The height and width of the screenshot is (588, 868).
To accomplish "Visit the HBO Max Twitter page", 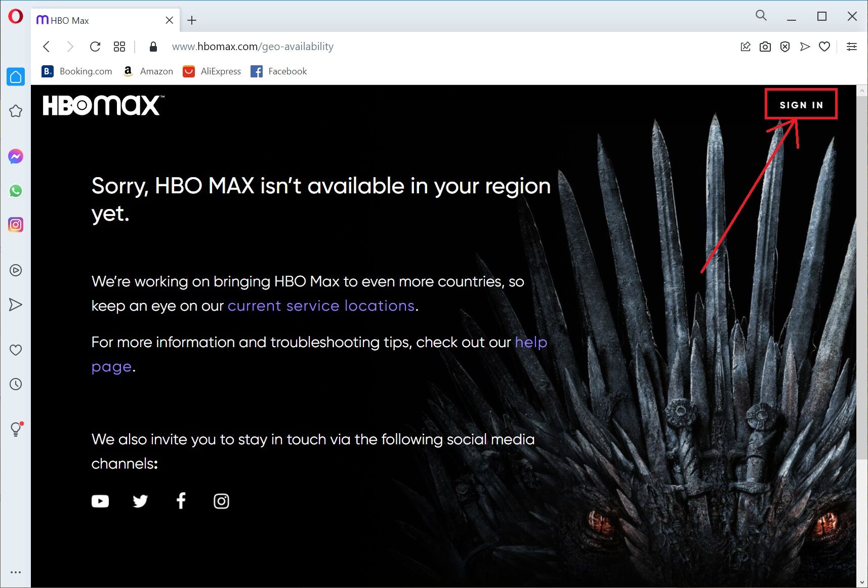I will pyautogui.click(x=140, y=501).
